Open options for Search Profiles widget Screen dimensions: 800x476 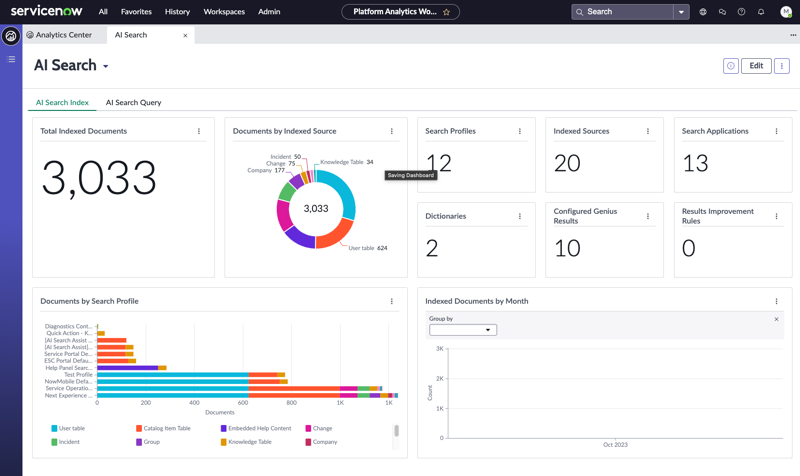[x=520, y=131]
